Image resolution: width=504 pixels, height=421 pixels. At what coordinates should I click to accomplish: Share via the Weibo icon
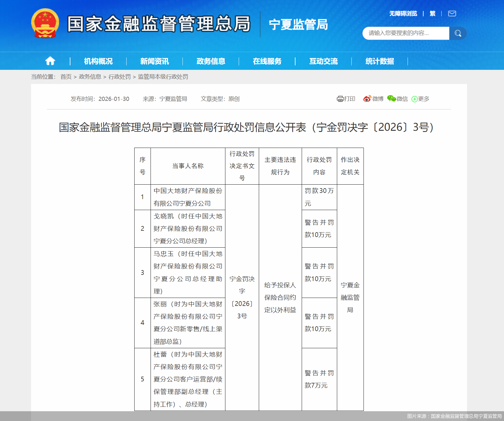367,99
